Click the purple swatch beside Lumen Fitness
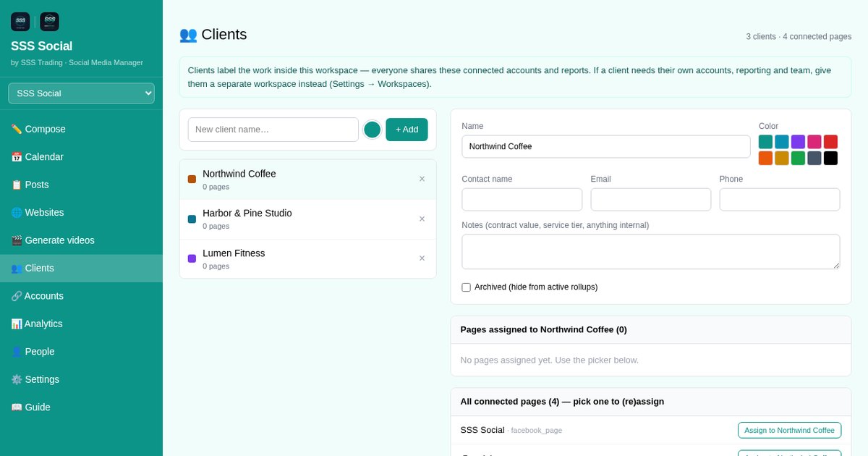The height and width of the screenshot is (456, 868). [192, 258]
